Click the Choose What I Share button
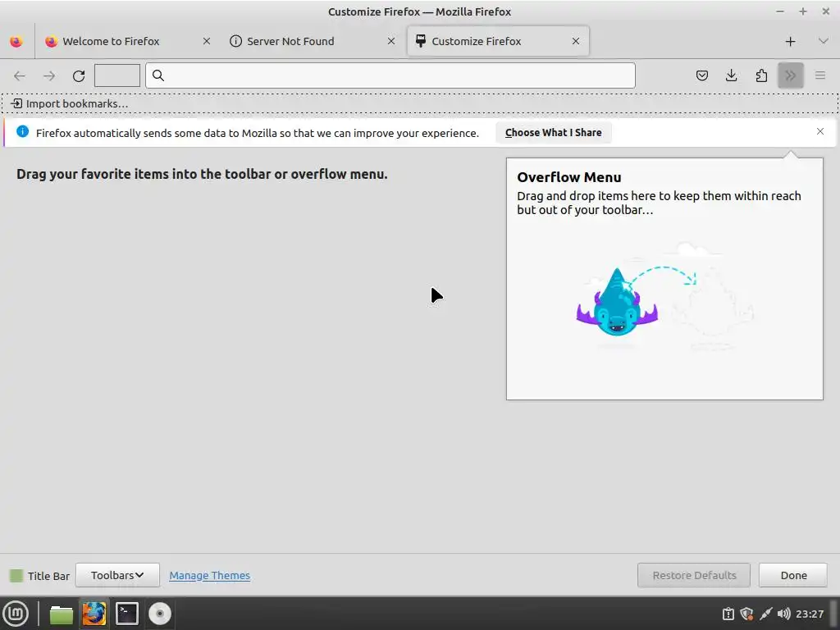Viewport: 840px width, 630px height. click(554, 132)
